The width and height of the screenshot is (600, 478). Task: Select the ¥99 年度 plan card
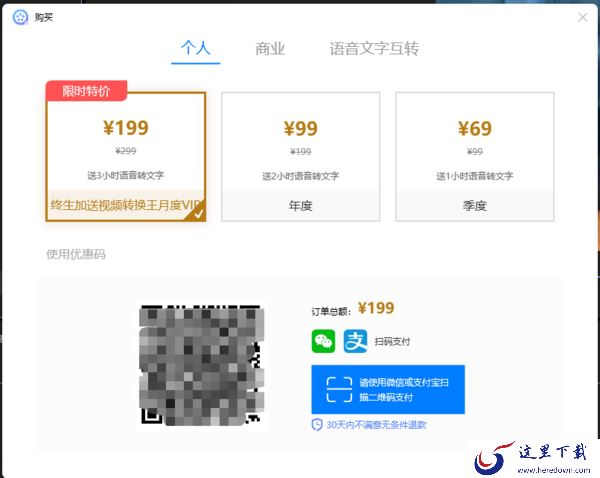(301, 157)
